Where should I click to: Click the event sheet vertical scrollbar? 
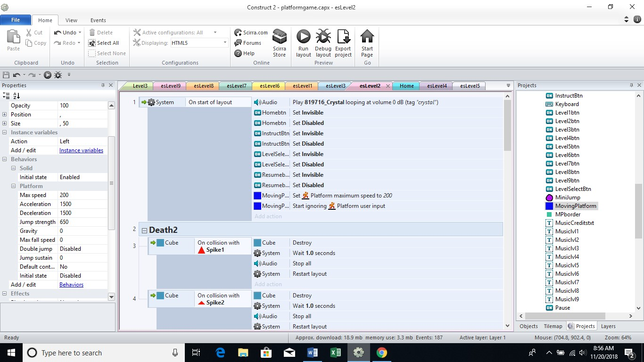point(507,126)
